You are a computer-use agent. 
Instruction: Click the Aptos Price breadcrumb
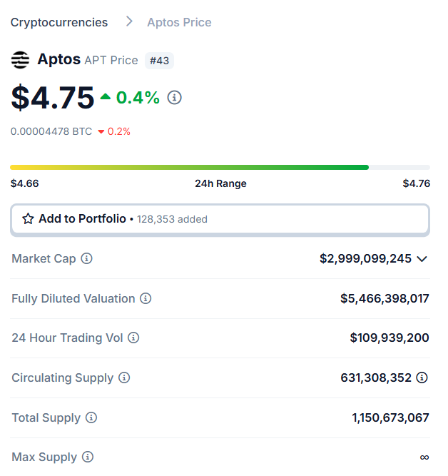pyautogui.click(x=179, y=22)
